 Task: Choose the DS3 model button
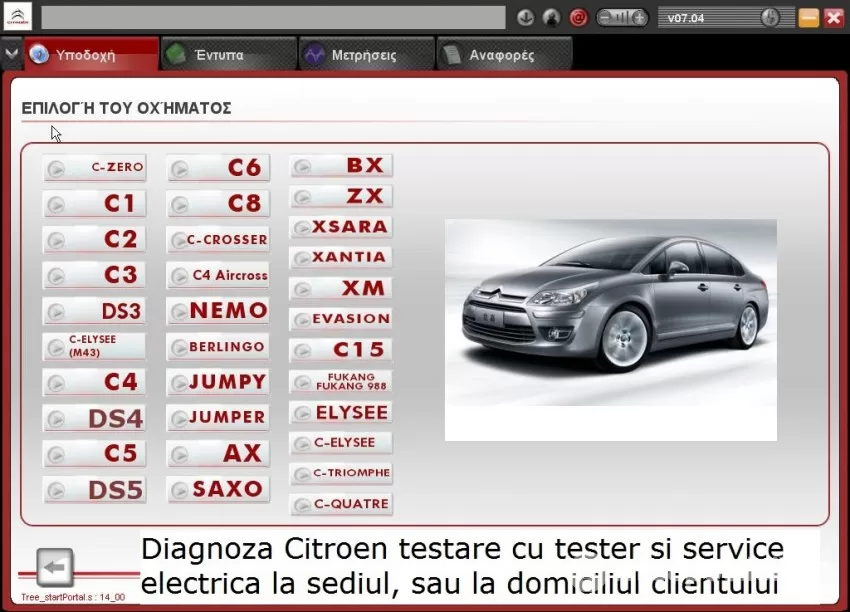[95, 311]
